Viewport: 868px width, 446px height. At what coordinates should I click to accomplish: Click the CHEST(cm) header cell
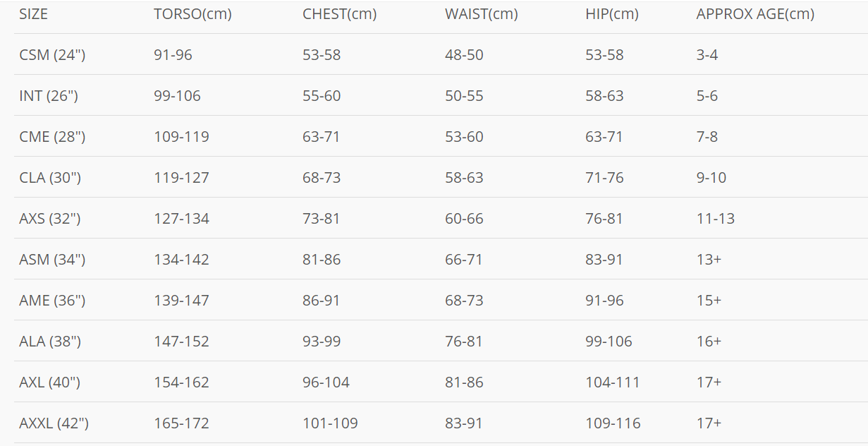339,14
